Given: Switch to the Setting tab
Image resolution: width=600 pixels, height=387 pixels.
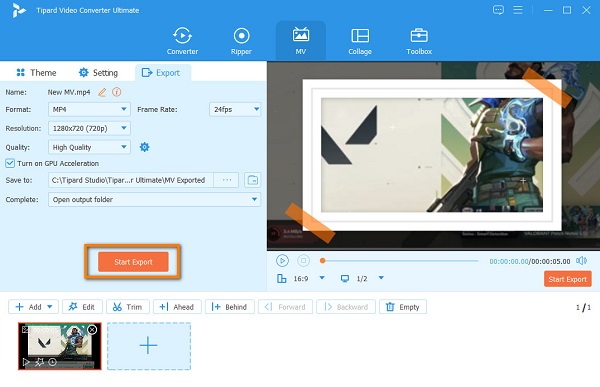Looking at the screenshot, I should tap(98, 73).
